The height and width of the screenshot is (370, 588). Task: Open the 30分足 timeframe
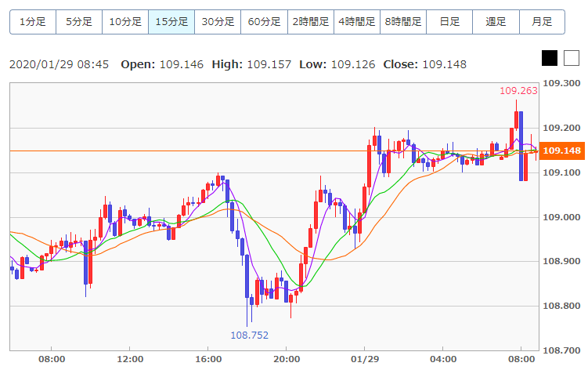(x=218, y=22)
